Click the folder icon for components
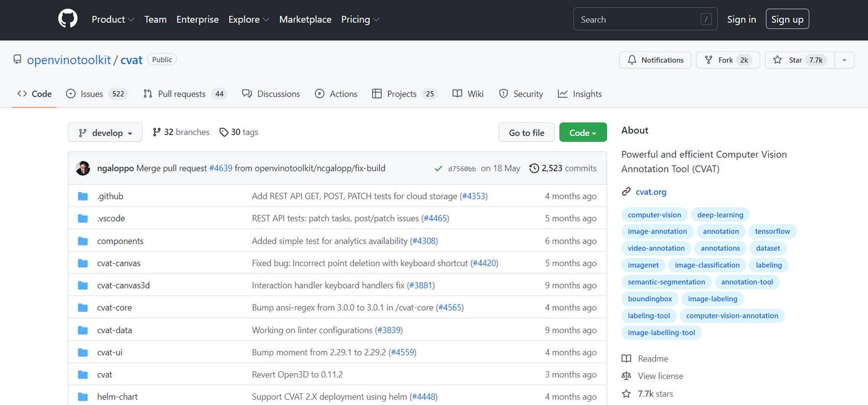This screenshot has height=405, width=868. click(83, 241)
